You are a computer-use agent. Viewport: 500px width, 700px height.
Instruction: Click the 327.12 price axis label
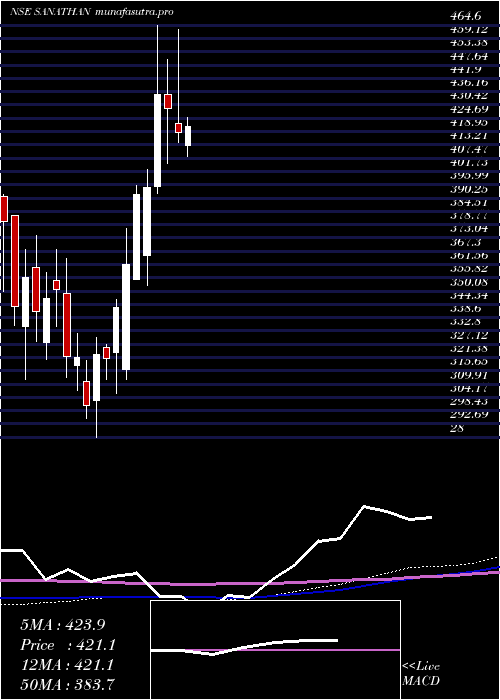[x=469, y=335]
